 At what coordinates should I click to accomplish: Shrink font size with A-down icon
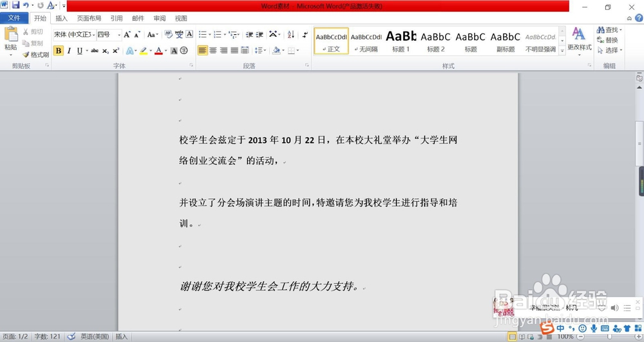pos(137,35)
